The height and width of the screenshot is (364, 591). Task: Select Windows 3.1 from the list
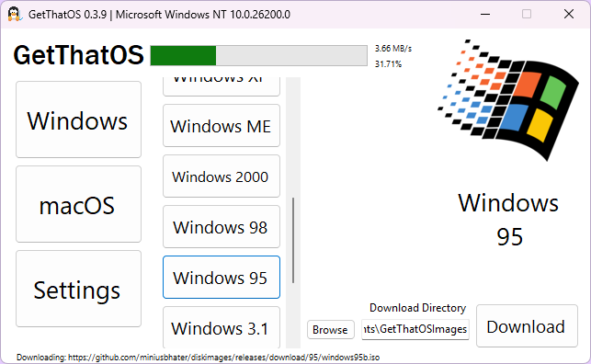222,327
